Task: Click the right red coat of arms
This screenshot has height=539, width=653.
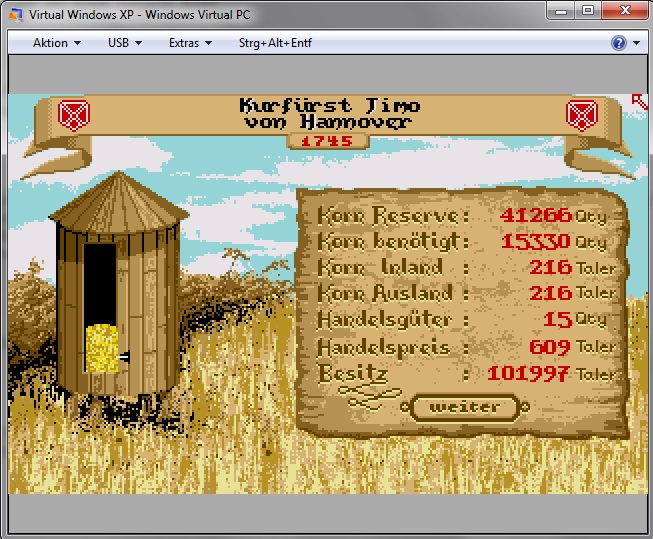Action: point(581,115)
